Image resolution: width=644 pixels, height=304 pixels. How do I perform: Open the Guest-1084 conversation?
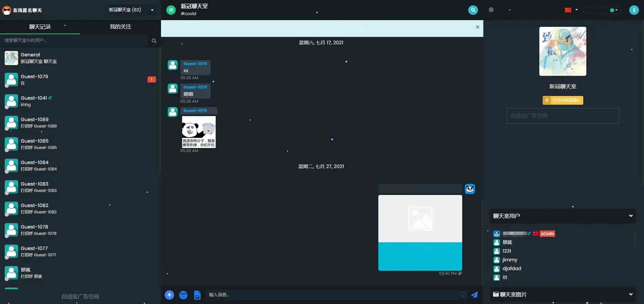[80, 165]
